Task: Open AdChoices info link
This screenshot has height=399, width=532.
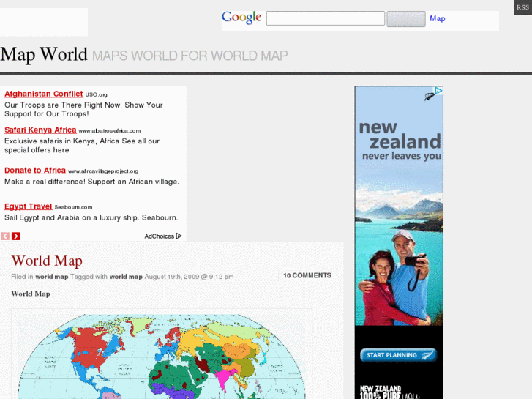Action: point(163,236)
